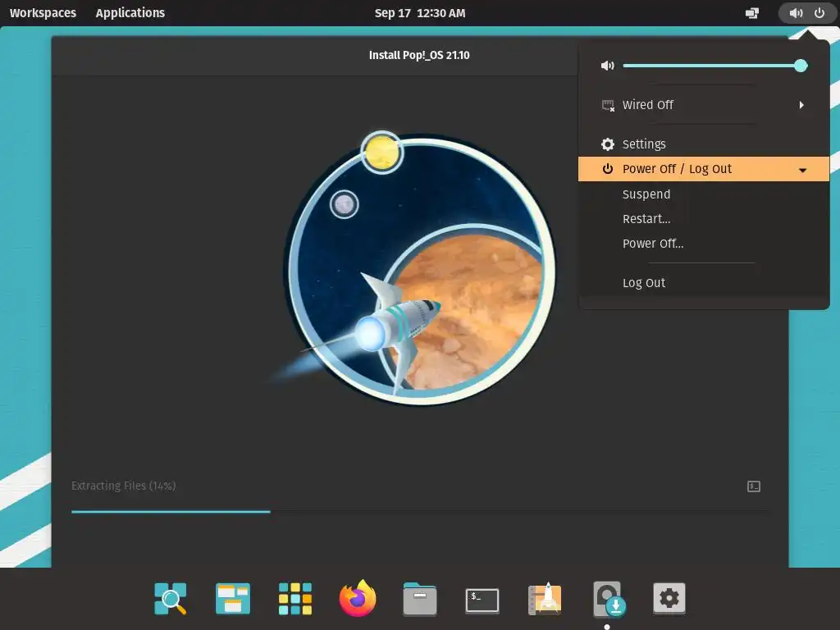Collapse the Power Off / Log Out arrow
840x630 pixels.
[802, 170]
